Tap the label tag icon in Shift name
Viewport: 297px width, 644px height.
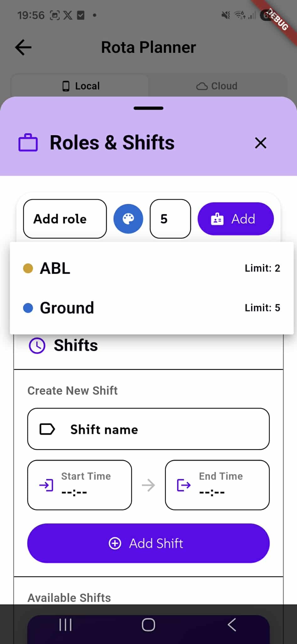47,429
